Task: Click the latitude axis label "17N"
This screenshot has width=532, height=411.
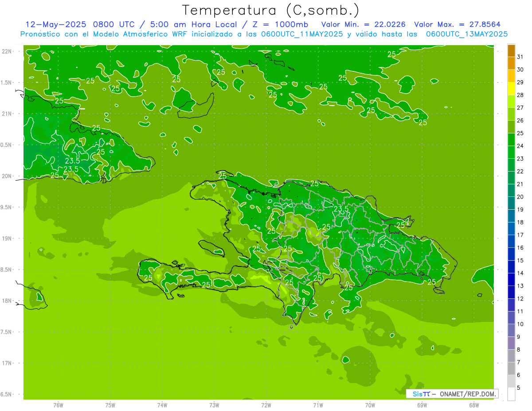Action: click(x=7, y=363)
